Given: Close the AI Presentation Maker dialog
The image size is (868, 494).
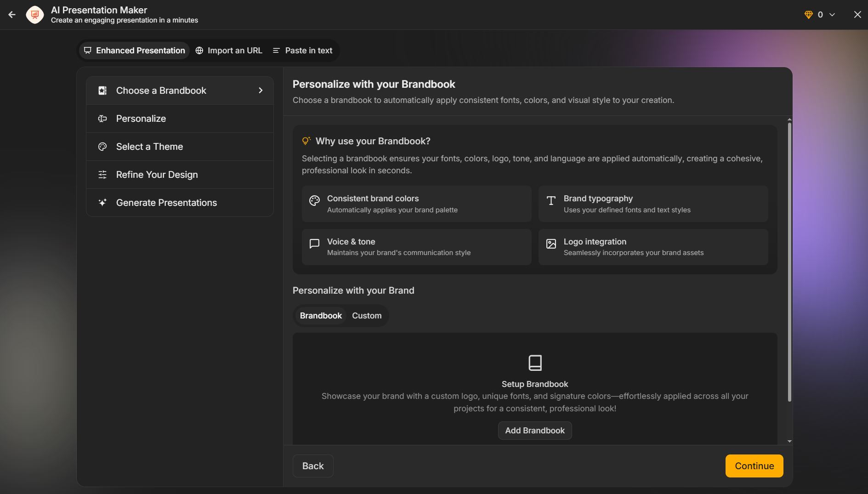Looking at the screenshot, I should (x=857, y=15).
